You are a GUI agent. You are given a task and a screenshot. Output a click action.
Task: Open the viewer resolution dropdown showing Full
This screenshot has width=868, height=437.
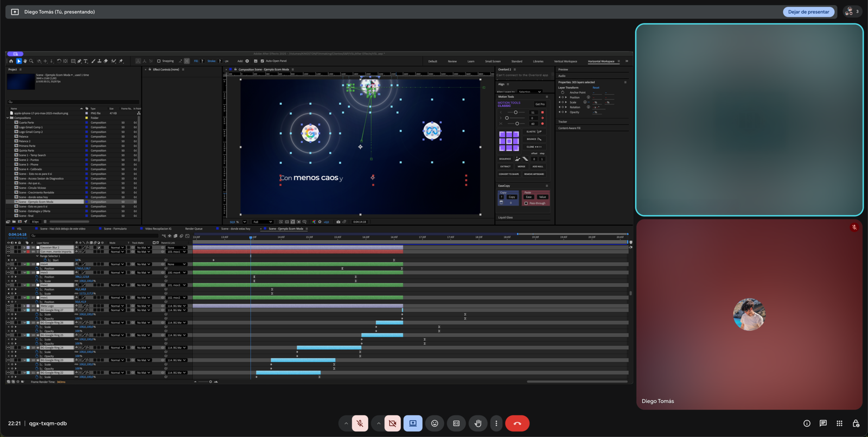point(263,221)
